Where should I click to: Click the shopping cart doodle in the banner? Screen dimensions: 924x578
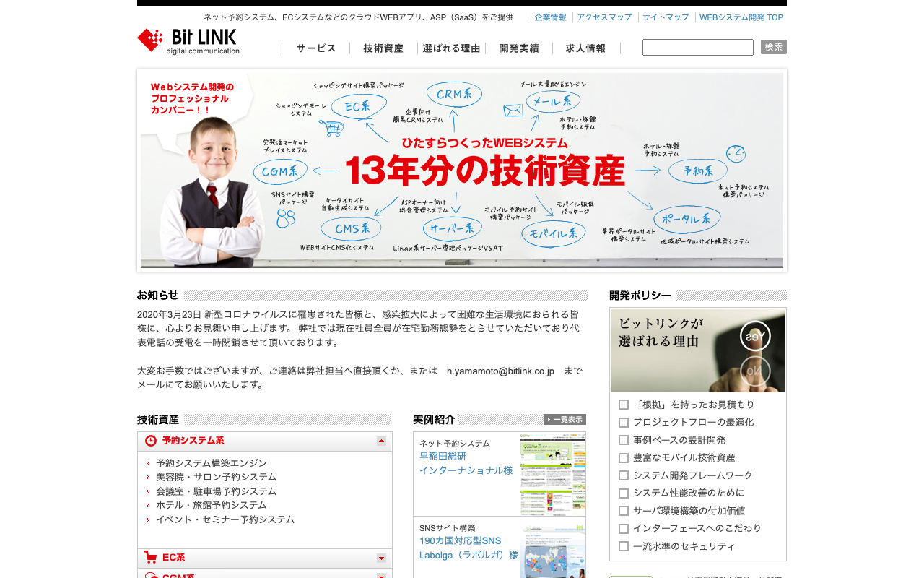pyautogui.click(x=331, y=128)
